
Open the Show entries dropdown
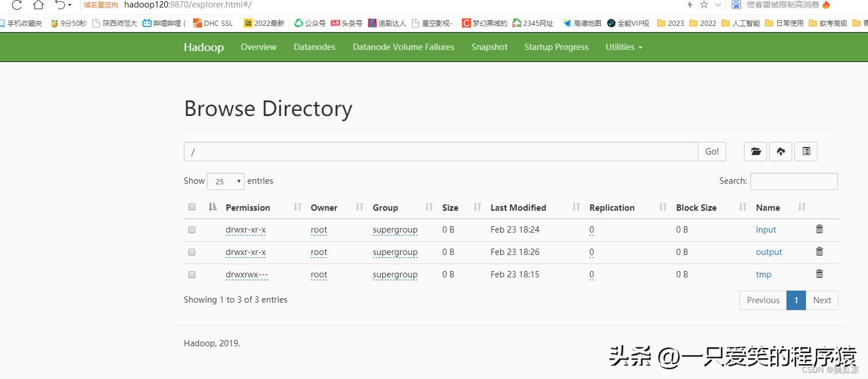pyautogui.click(x=225, y=181)
